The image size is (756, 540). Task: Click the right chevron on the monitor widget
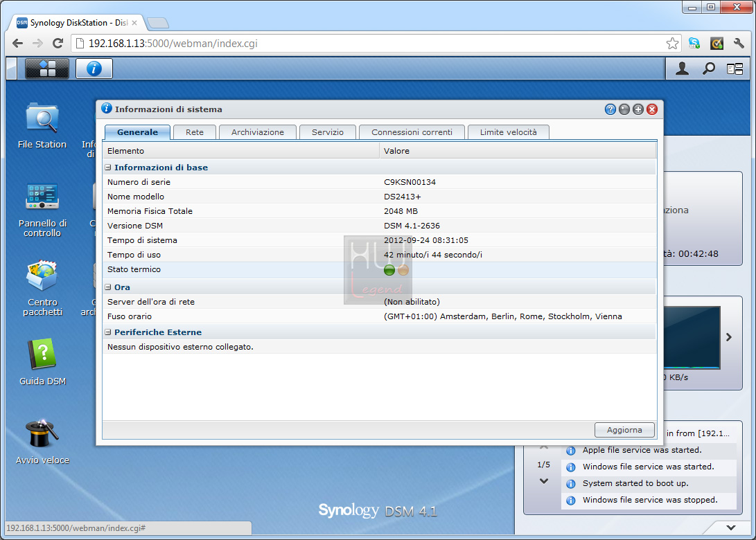[x=729, y=337]
